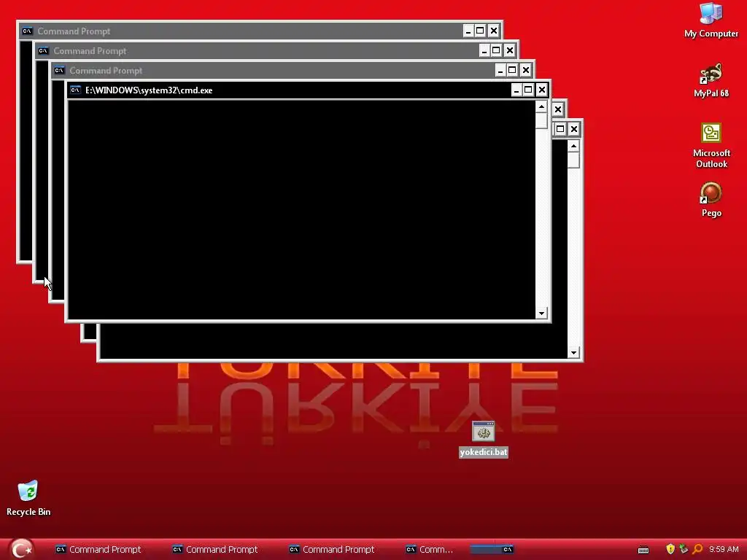Select the Recycle Bin icon
This screenshot has width=747, height=560.
tap(28, 498)
